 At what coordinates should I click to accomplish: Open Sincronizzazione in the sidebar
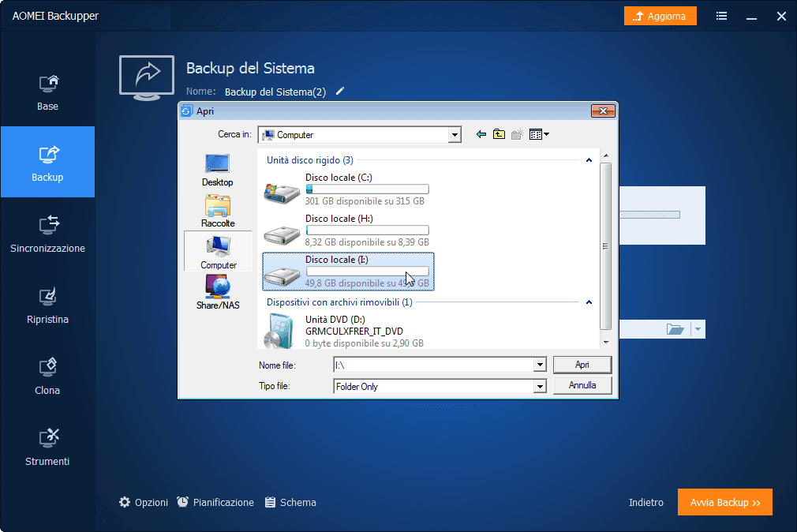tap(47, 234)
